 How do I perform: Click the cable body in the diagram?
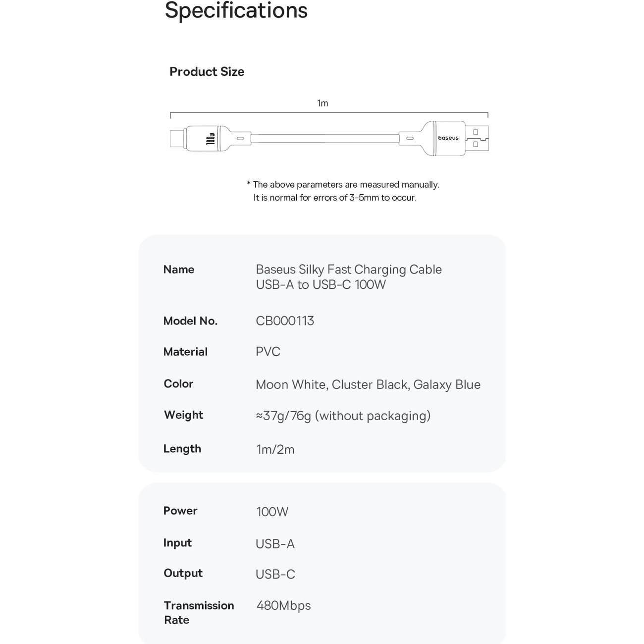tap(324, 138)
